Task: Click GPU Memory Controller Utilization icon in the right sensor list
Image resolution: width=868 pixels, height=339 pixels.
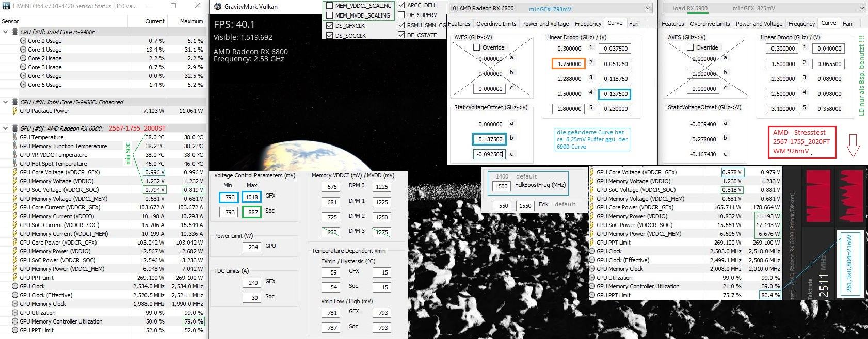Action: [592, 286]
